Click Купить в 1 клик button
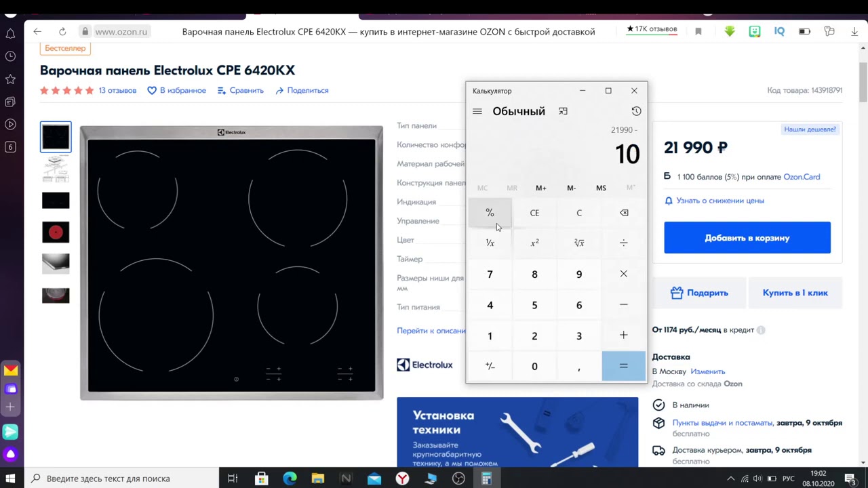Viewport: 868px width, 488px height. click(x=795, y=293)
